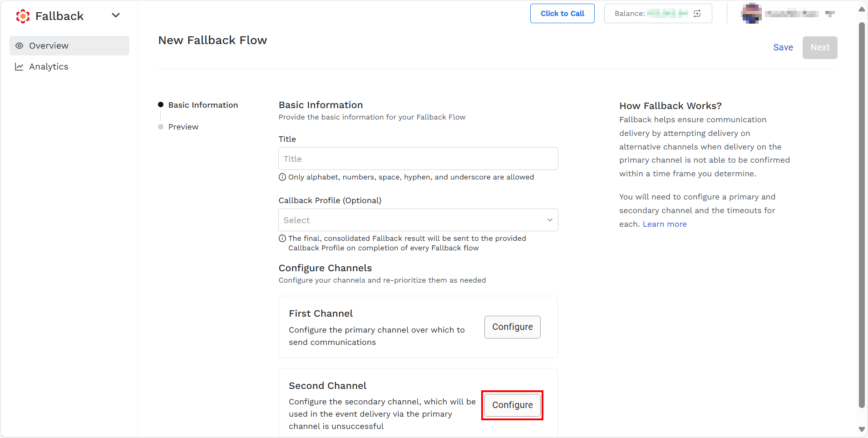Go to Basic Information step

[203, 105]
